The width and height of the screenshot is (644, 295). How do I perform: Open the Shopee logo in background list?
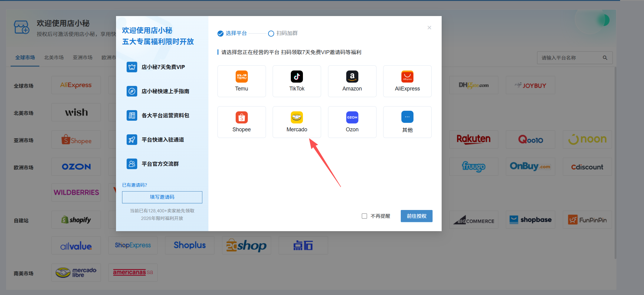click(x=76, y=139)
